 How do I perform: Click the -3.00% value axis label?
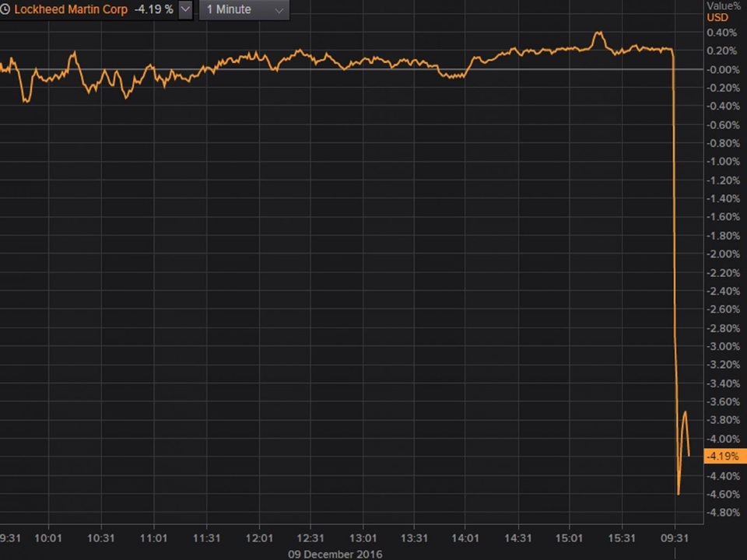[x=721, y=346]
